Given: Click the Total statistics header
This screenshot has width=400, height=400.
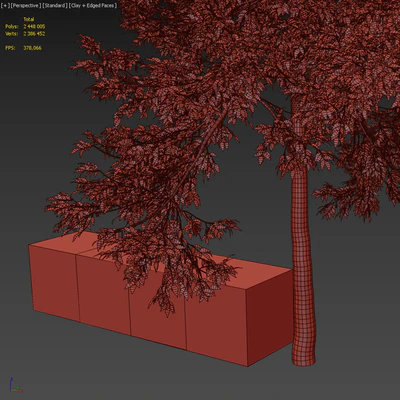Looking at the screenshot, I should click(x=29, y=19).
